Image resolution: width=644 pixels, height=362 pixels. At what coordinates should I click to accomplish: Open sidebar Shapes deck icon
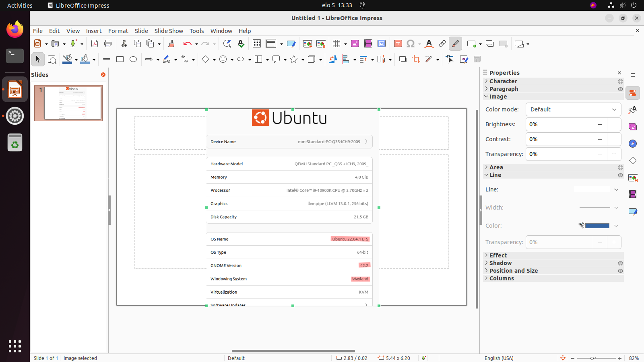tap(633, 160)
